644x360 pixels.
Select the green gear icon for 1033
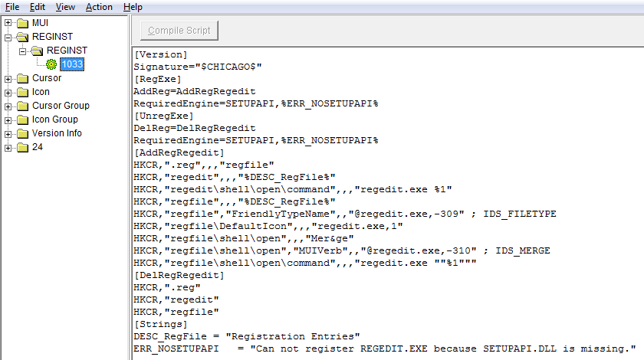51,65
